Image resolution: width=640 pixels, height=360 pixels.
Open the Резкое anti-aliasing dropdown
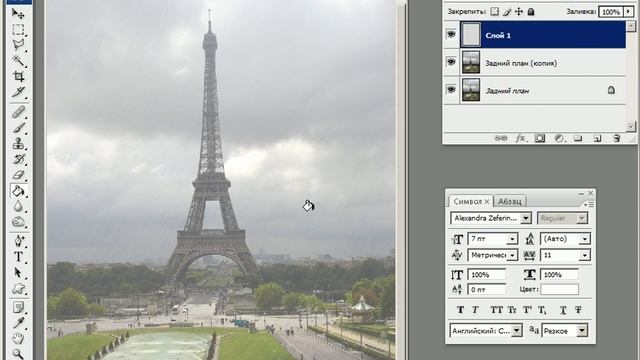point(582,331)
